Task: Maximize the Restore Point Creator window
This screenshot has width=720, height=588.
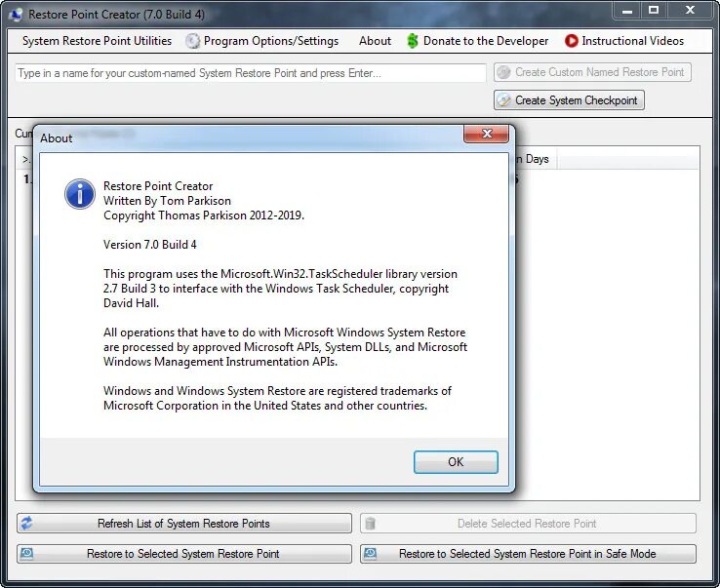Action: point(654,10)
